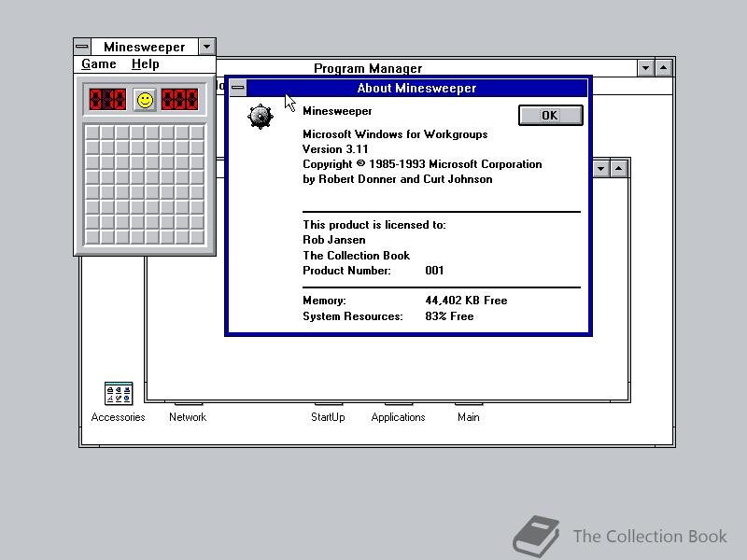
Task: Minimize the Minesweeper window
Action: click(206, 47)
